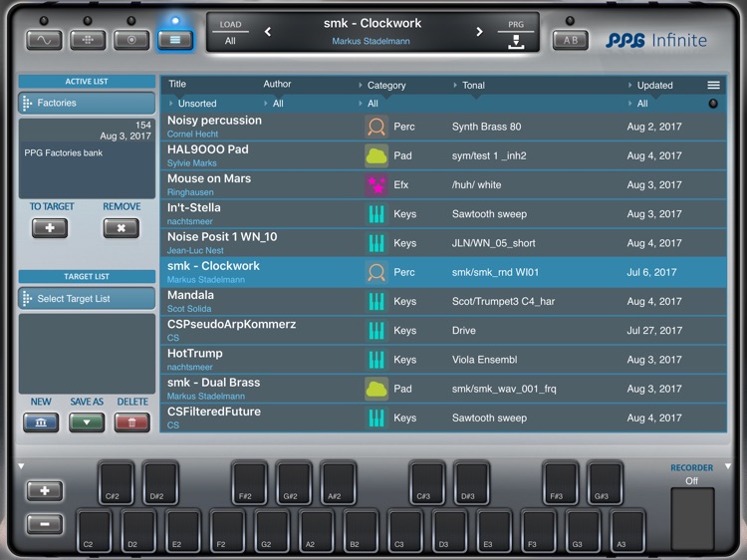Click Perc icon of Noisy percussion
747x560 pixels.
pos(376,127)
